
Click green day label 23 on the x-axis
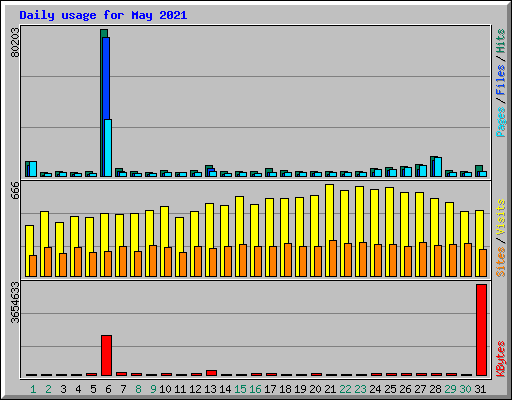pos(360,389)
